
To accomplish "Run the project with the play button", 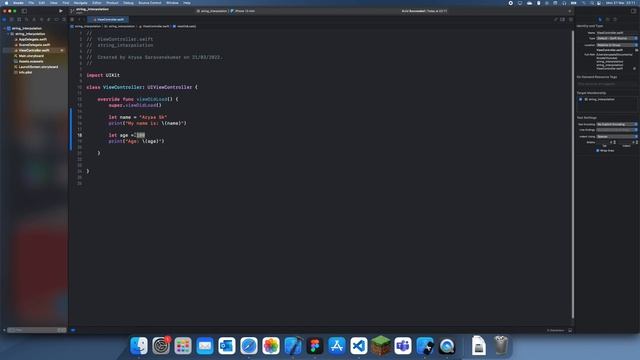I will pos(61,11).
